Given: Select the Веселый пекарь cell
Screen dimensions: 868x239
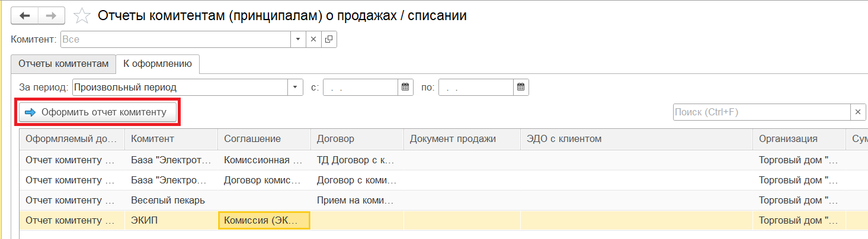Looking at the screenshot, I should 171,200.
